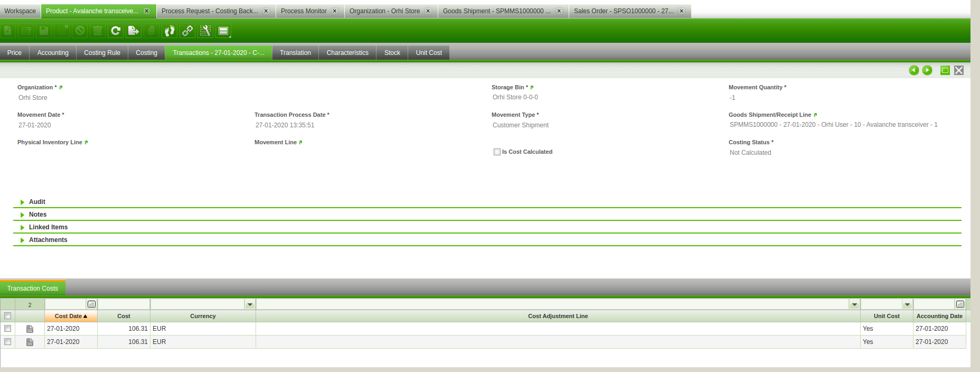Close the Product - Avalanche transceiver tab
Screen dimensions: 980x372
click(x=147, y=11)
